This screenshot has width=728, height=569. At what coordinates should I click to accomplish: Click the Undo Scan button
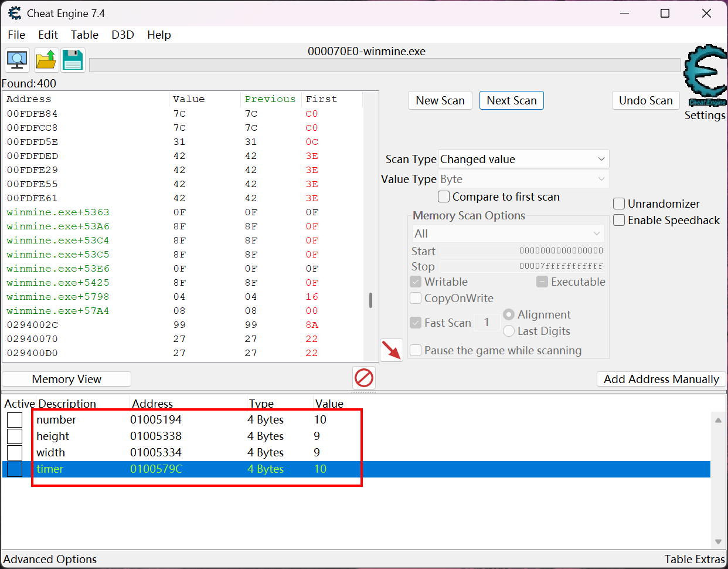tap(646, 100)
